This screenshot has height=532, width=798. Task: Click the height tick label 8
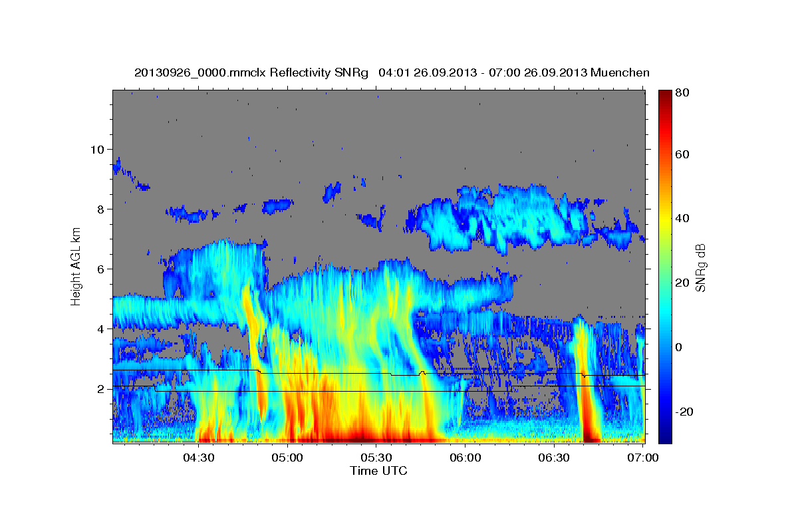[100, 209]
